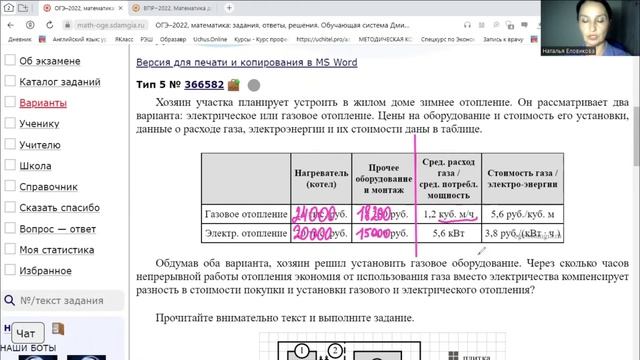640x360 pixels.
Task: Open the Справочник sidebar link
Action: pyautogui.click(x=49, y=187)
